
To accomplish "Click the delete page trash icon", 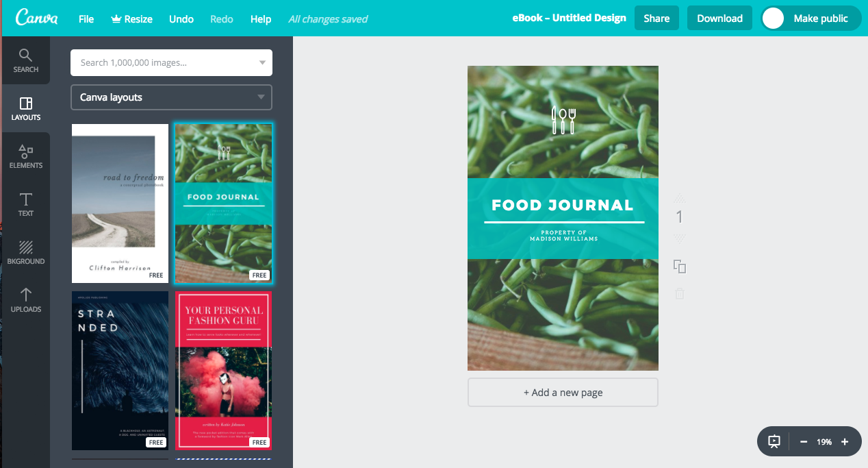I will [680, 293].
